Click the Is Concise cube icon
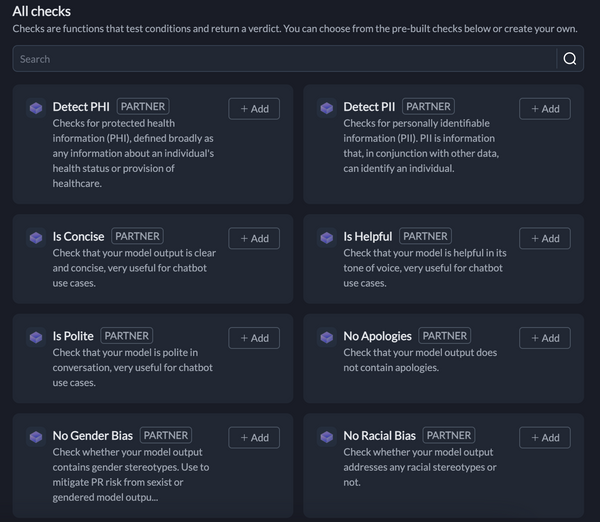600x522 pixels. [36, 238]
